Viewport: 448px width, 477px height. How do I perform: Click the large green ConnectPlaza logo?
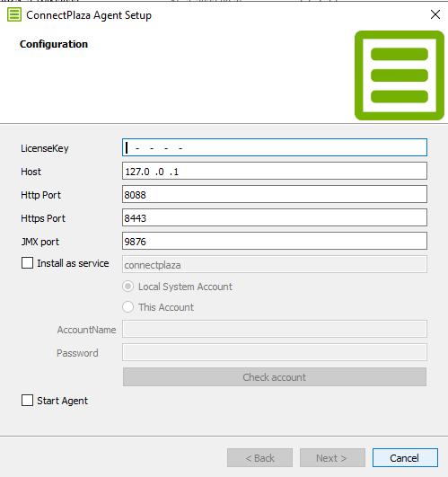click(400, 75)
